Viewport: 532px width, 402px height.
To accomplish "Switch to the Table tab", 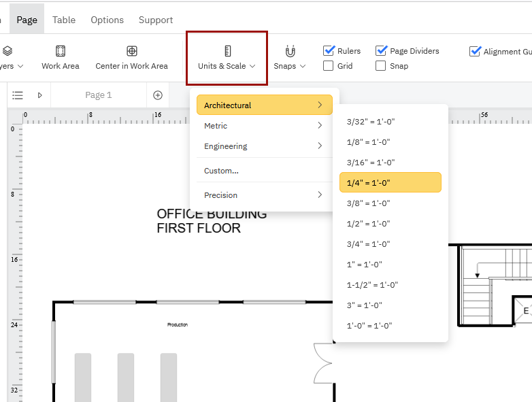I will [x=64, y=20].
